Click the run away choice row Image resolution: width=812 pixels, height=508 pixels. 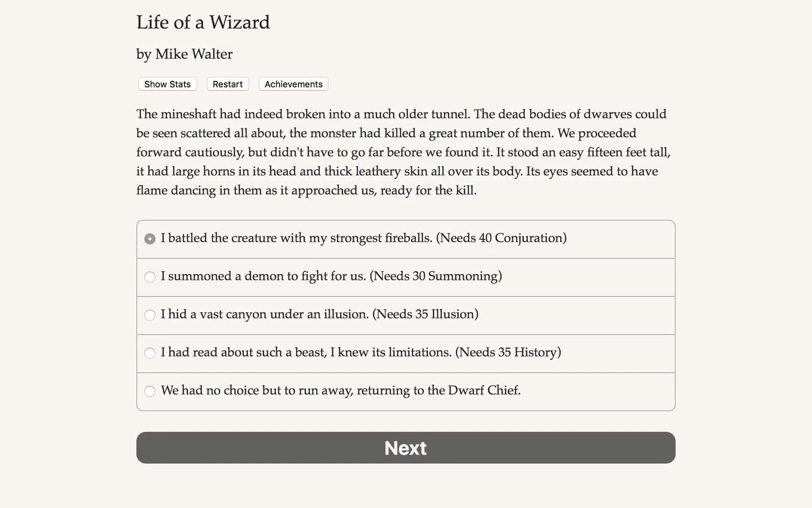click(x=405, y=391)
